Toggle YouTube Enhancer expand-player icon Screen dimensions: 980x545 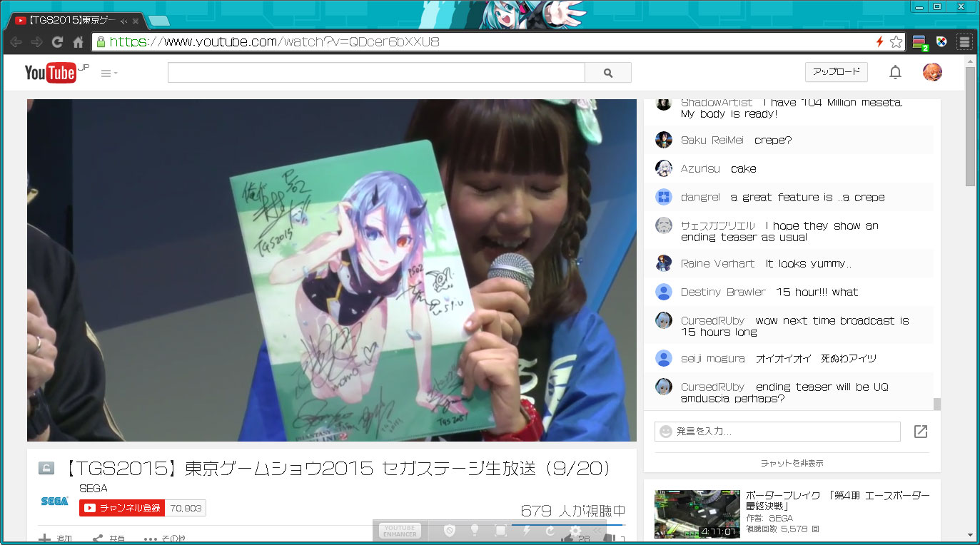[x=501, y=531]
